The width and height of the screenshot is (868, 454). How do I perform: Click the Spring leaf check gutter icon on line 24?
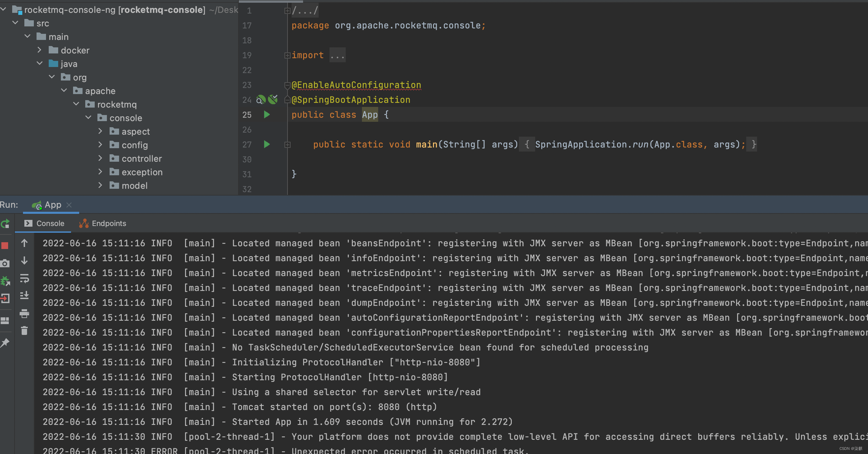(x=273, y=99)
